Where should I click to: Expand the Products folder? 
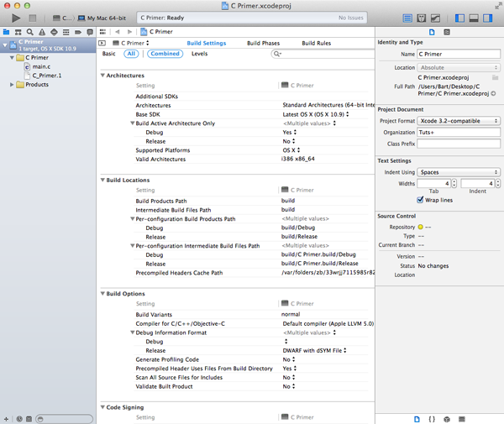coord(12,85)
